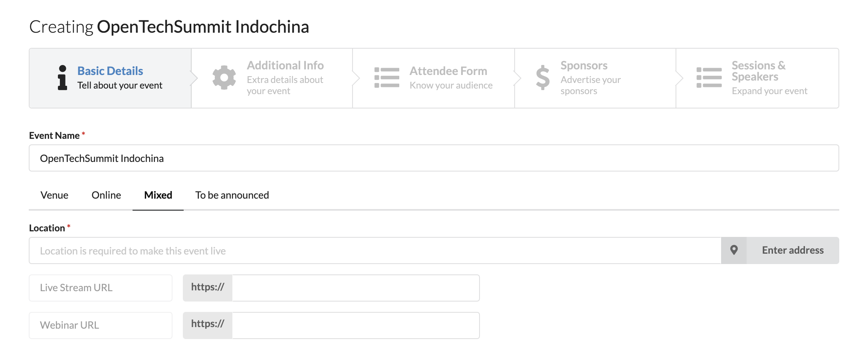Switch to the Online tab
868x351 pixels.
point(106,195)
